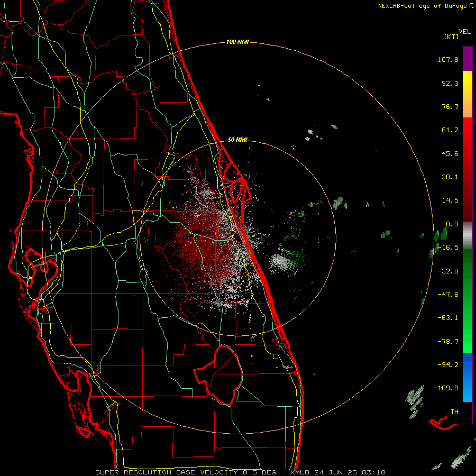The image size is (476, 476).
Task: Click the gray near-zero segment of color bar
Action: click(467, 235)
